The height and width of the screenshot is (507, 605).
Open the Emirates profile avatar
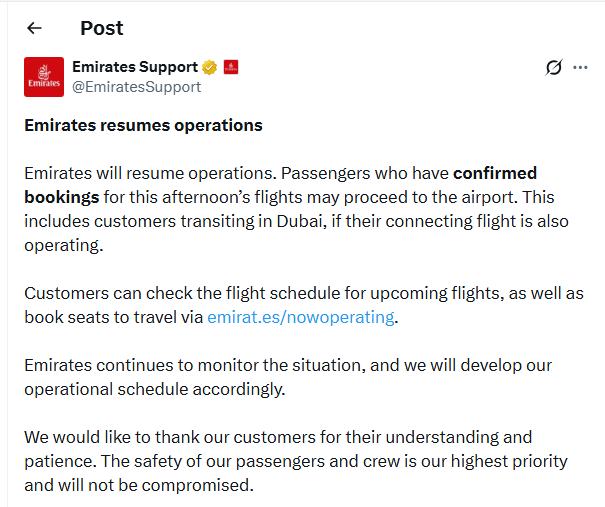coord(44,77)
